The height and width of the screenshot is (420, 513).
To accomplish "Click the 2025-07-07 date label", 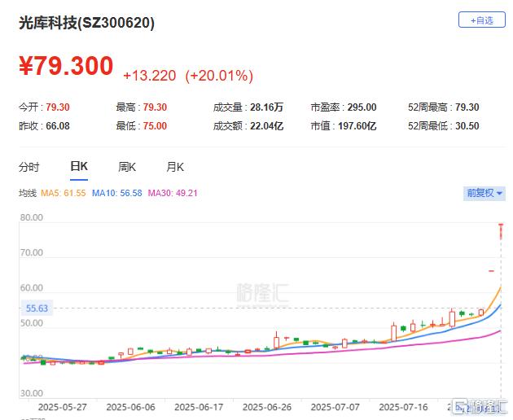I will pos(335,407).
